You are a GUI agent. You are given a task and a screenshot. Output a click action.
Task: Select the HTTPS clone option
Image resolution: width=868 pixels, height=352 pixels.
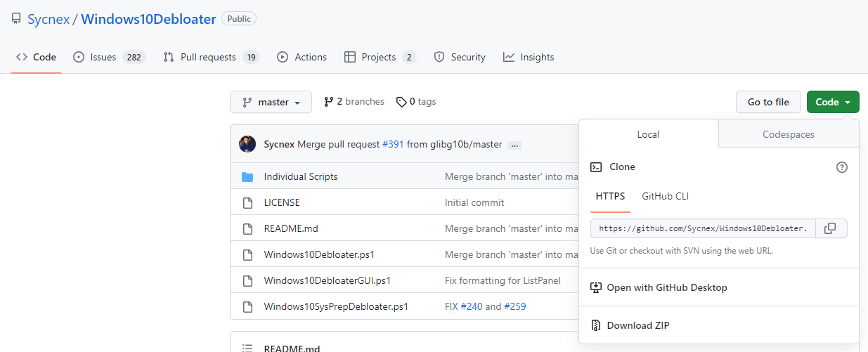click(x=610, y=196)
